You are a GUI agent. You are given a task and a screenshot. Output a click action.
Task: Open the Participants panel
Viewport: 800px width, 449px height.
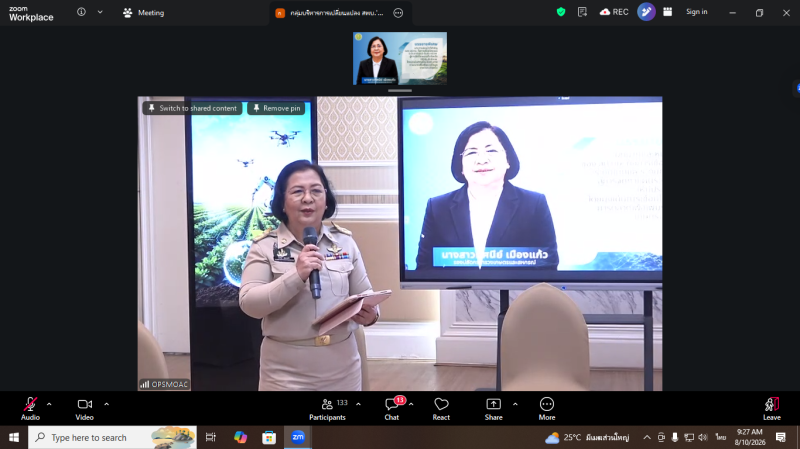pos(328,409)
